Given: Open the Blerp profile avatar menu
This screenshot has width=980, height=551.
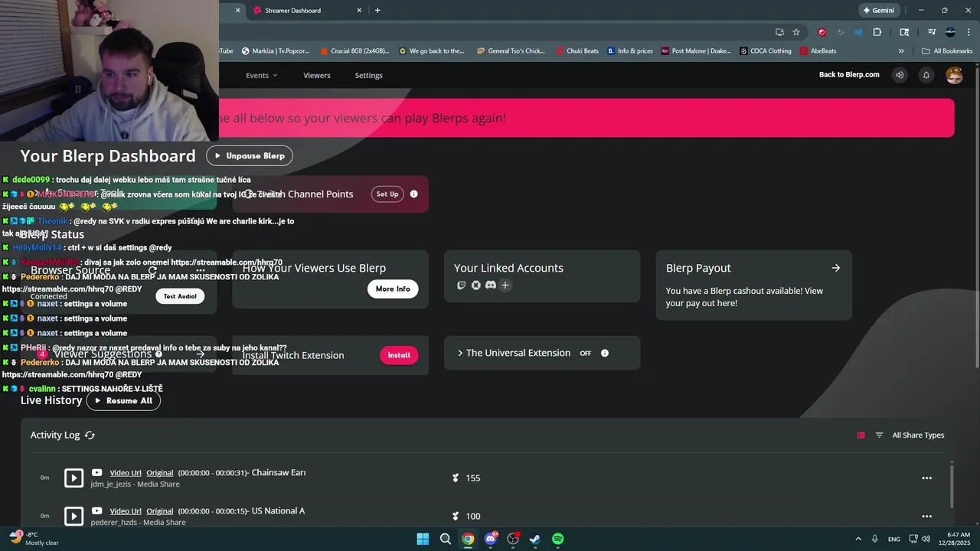Looking at the screenshot, I should pos(954,75).
